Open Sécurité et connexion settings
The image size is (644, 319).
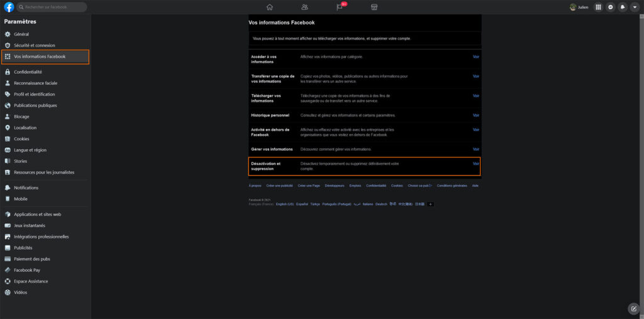[x=45, y=45]
